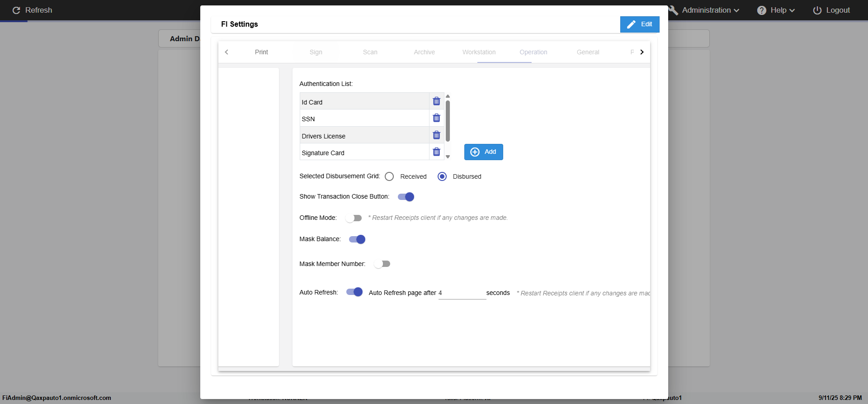Delete the Drivers License entry
868x404 pixels.
pos(436,135)
